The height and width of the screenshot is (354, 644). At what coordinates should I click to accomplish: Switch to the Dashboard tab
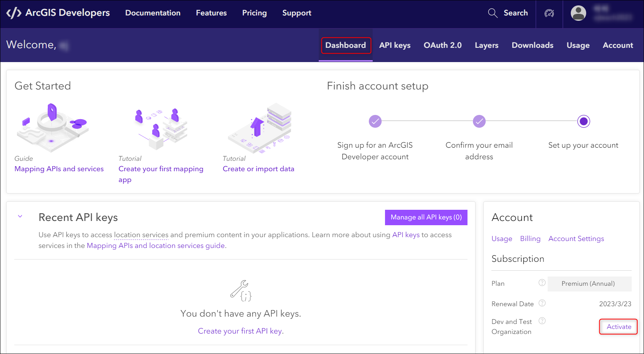(346, 45)
